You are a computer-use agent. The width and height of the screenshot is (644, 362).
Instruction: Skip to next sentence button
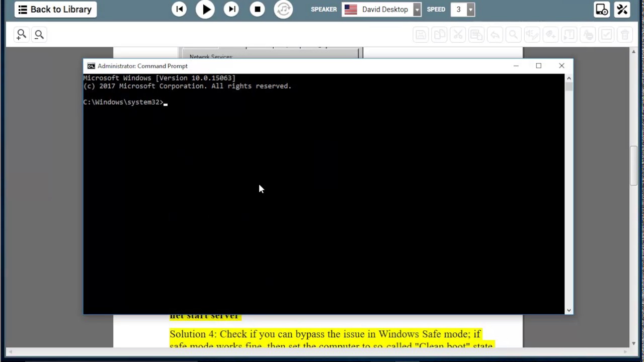(x=231, y=9)
